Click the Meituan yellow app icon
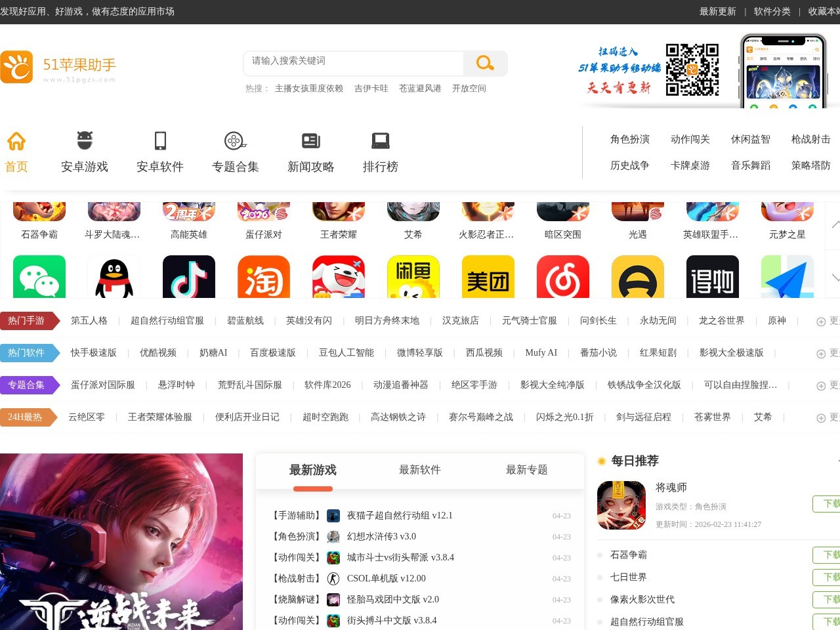The height and width of the screenshot is (630, 840). tap(488, 278)
